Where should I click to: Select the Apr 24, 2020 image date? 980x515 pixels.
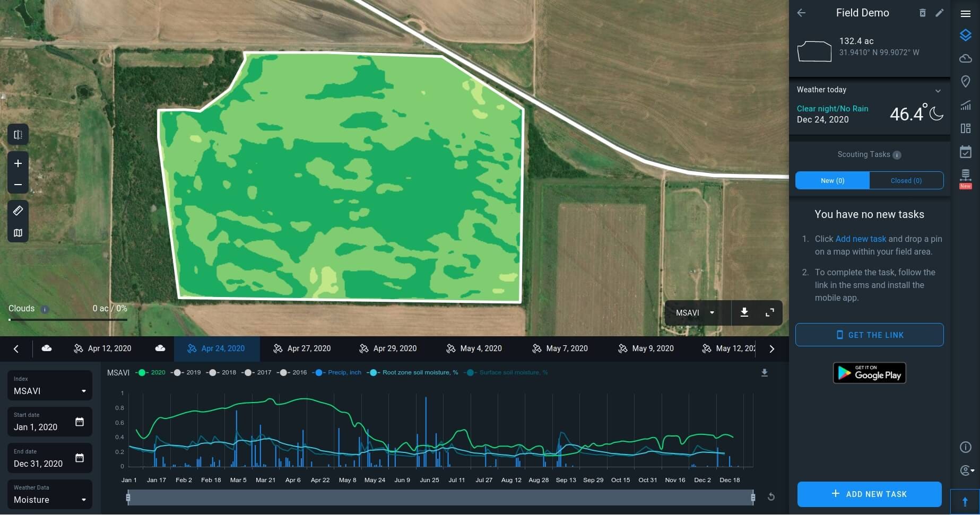tap(216, 348)
